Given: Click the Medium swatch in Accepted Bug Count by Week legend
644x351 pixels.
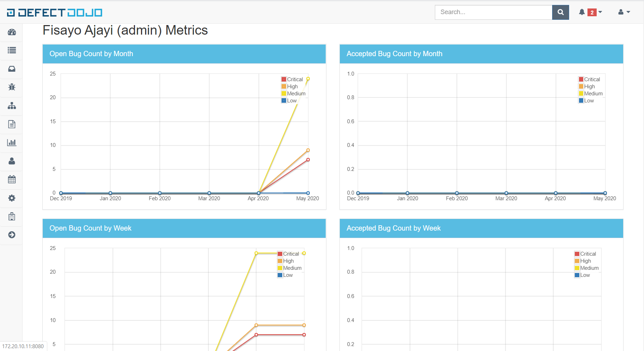Looking at the screenshot, I should (577, 268).
